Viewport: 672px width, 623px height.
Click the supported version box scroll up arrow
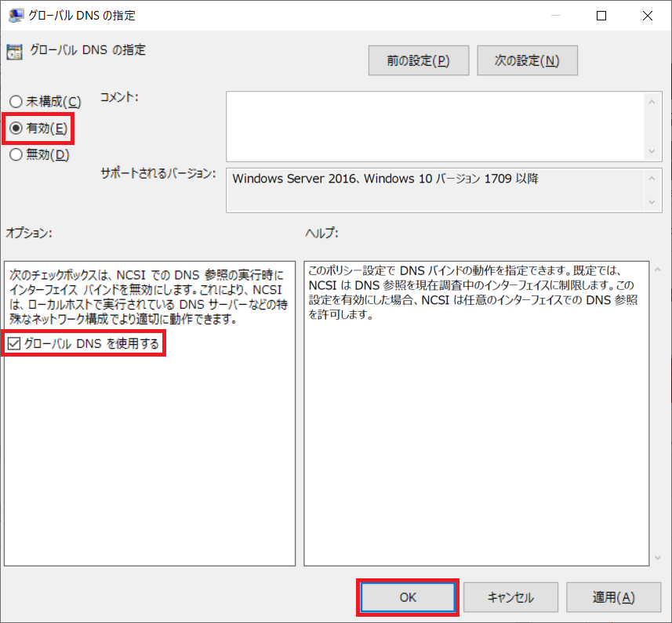pos(652,179)
